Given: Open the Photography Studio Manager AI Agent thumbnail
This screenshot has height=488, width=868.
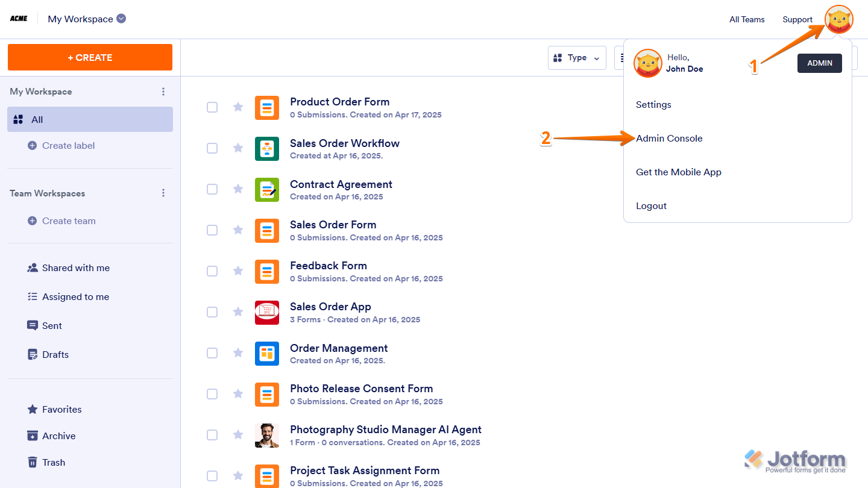Looking at the screenshot, I should coord(267,436).
